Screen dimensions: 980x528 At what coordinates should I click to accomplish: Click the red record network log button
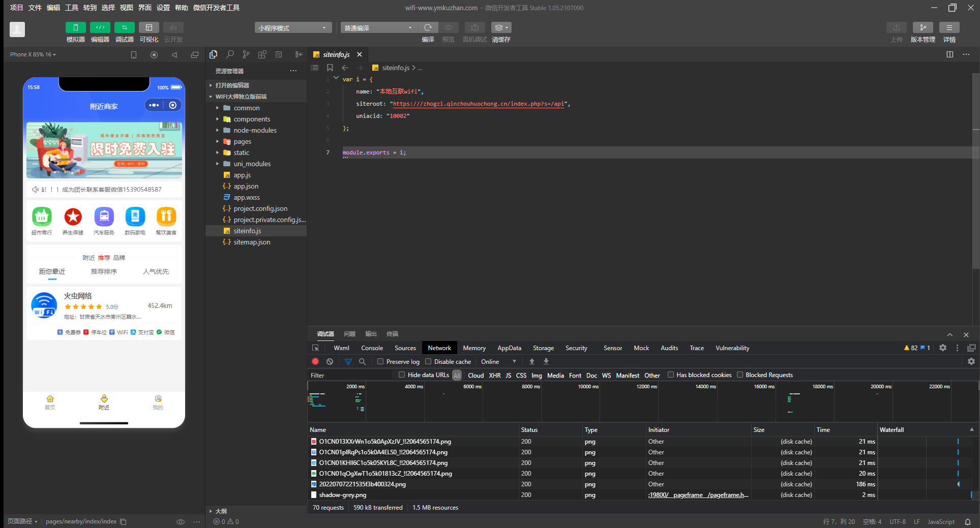click(x=315, y=361)
